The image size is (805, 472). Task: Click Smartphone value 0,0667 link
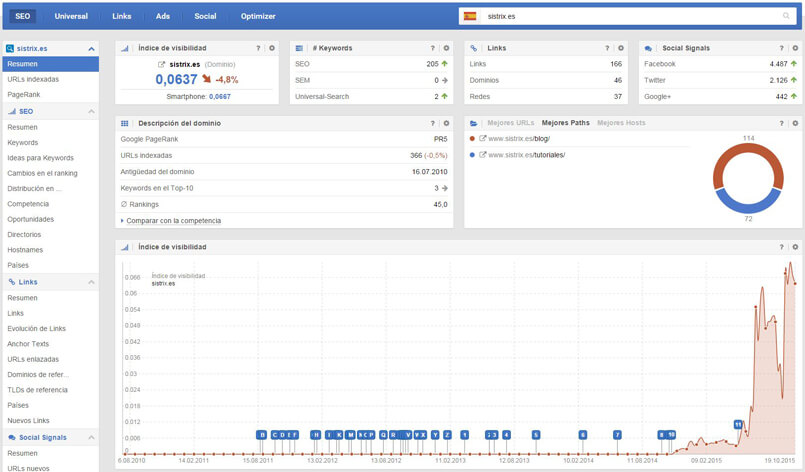pos(220,97)
